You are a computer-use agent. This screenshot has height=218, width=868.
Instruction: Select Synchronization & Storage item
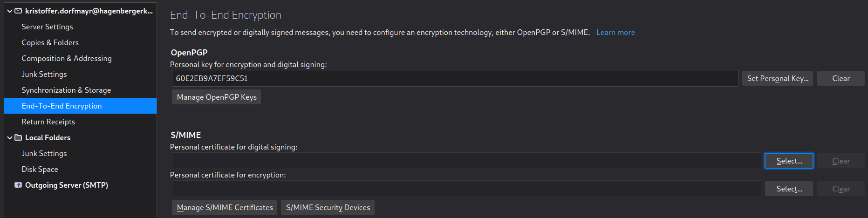[66, 90]
